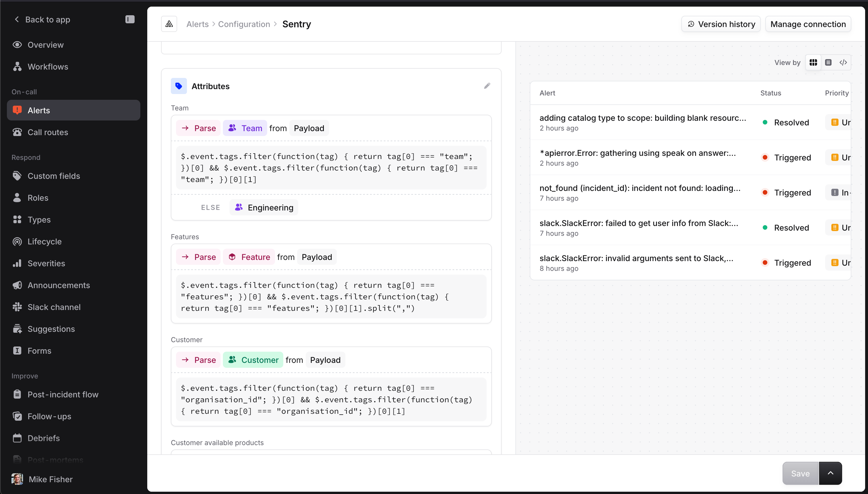The width and height of the screenshot is (868, 494).
Task: Edit the Team payload expression field
Action: coord(331,168)
